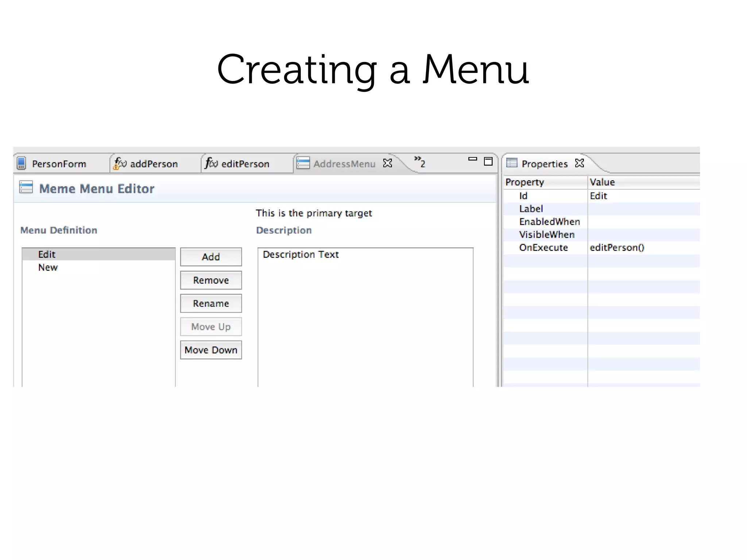Click the Properties view table icon
The width and height of the screenshot is (747, 560).
point(512,163)
